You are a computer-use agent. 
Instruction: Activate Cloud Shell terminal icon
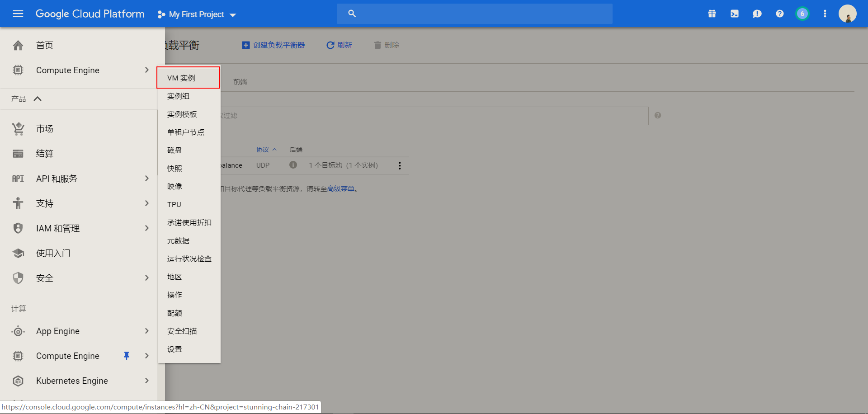click(735, 14)
